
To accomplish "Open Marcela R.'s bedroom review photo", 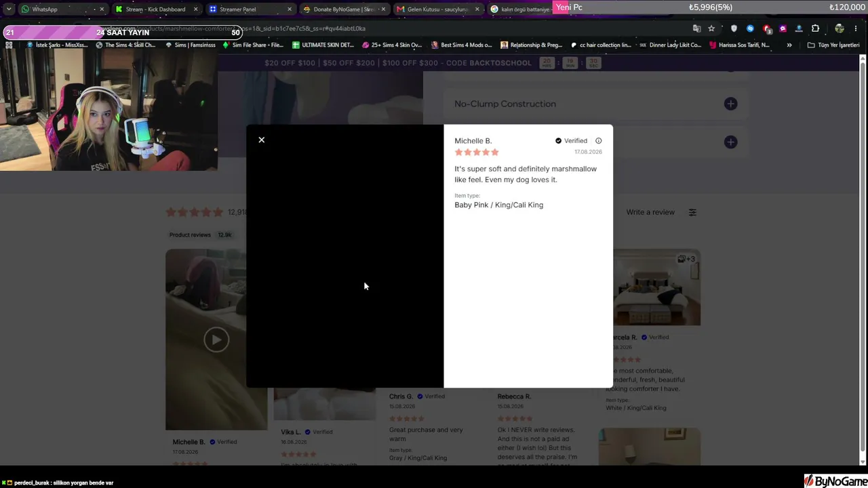I will [x=656, y=287].
